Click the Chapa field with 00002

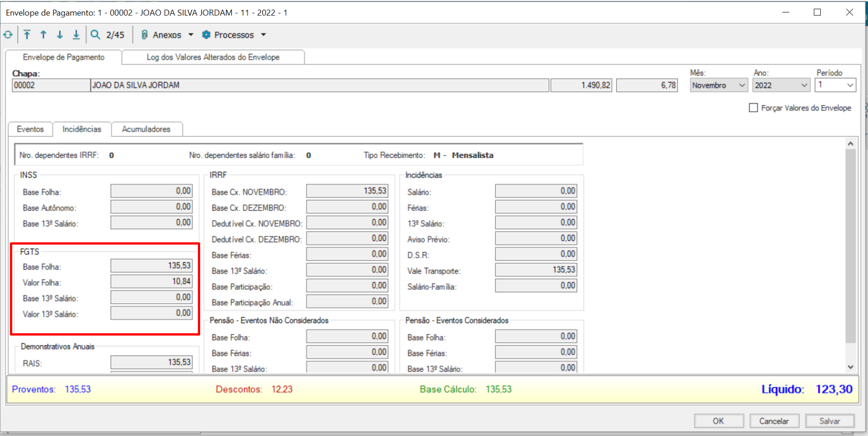tap(51, 86)
